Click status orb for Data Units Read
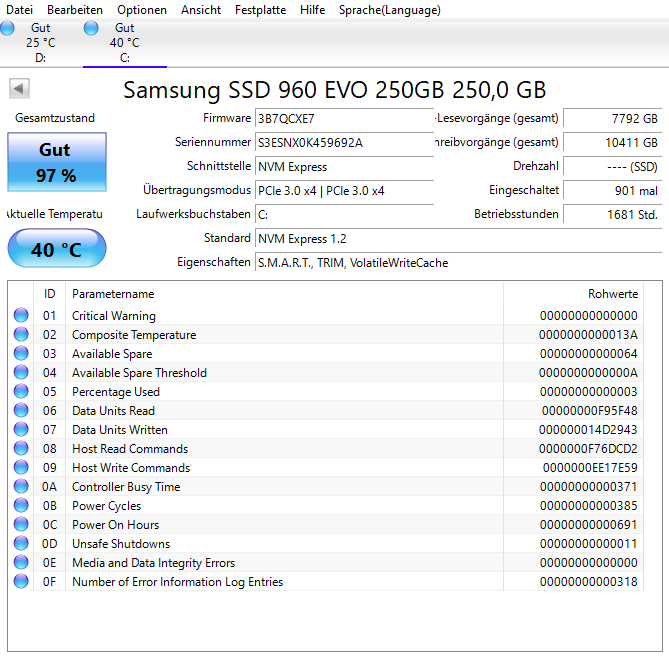This screenshot has height=658, width=669. pyautogui.click(x=21, y=410)
